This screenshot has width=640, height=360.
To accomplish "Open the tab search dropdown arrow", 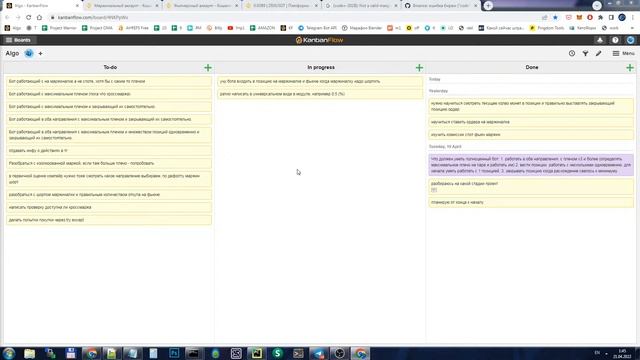I will pyautogui.click(x=597, y=5).
